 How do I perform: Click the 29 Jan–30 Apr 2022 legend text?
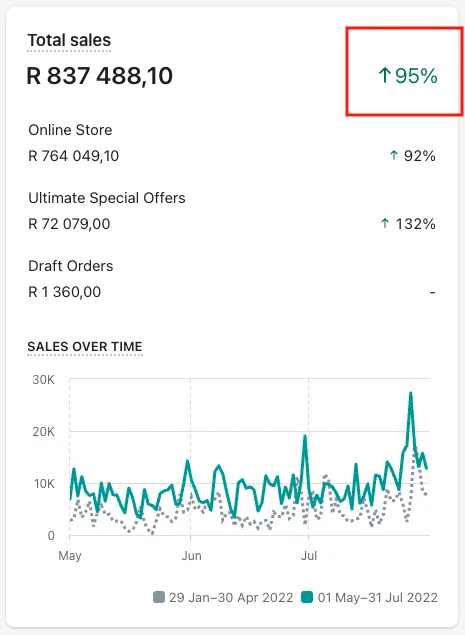pyautogui.click(x=231, y=597)
